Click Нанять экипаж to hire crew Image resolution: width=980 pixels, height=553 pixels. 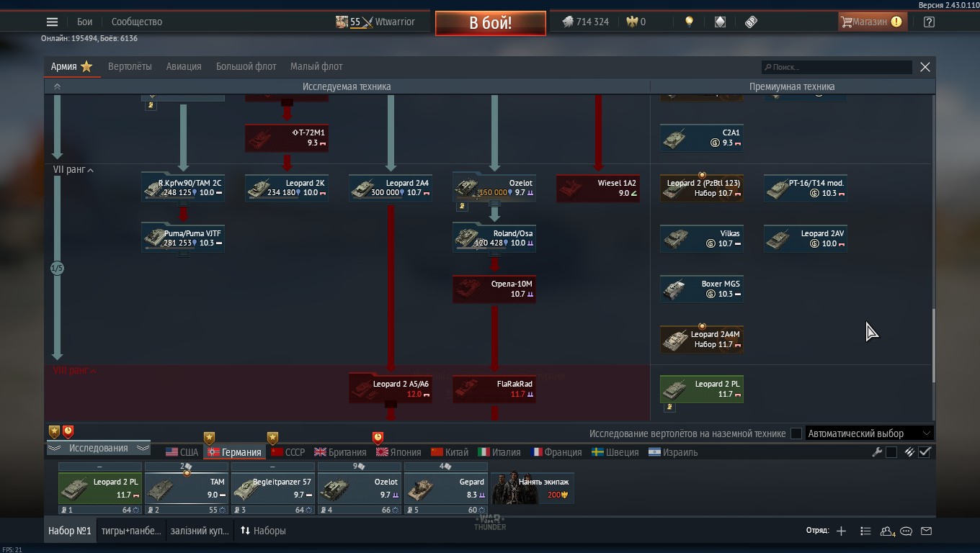(533, 488)
